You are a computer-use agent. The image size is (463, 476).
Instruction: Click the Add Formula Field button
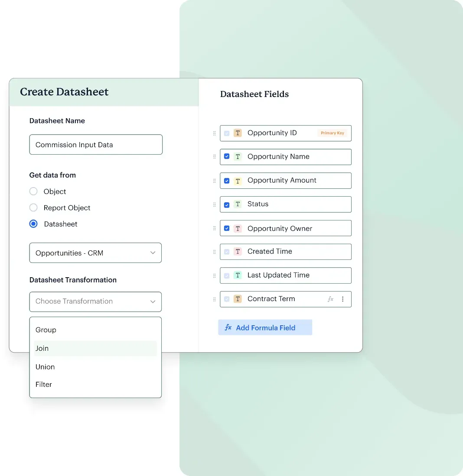(x=265, y=327)
